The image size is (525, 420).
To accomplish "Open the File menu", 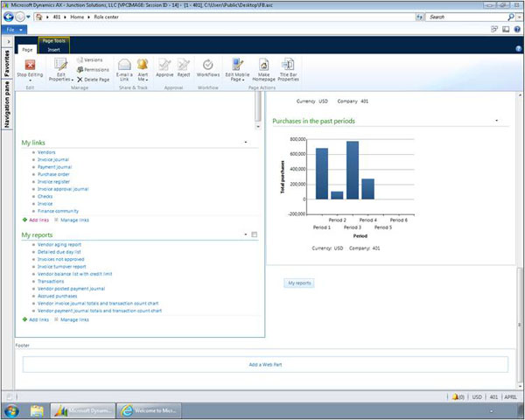I will point(11,29).
